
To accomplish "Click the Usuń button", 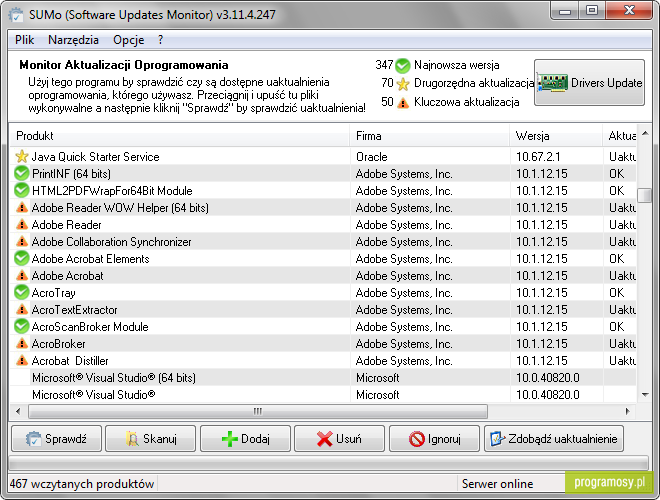I will click(x=339, y=439).
